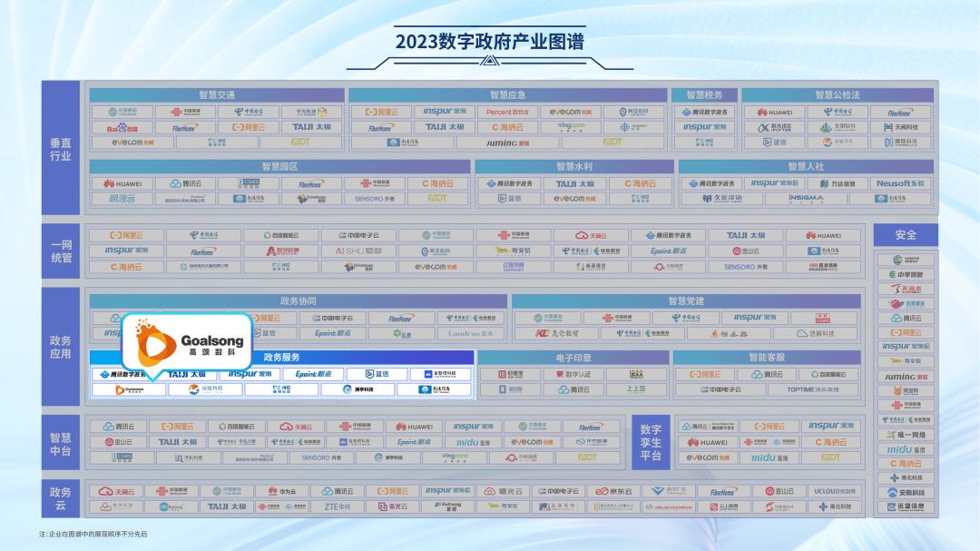Viewport: 980px width, 551px height.
Task: Pick the 政务云 category label
Action: pyautogui.click(x=61, y=498)
